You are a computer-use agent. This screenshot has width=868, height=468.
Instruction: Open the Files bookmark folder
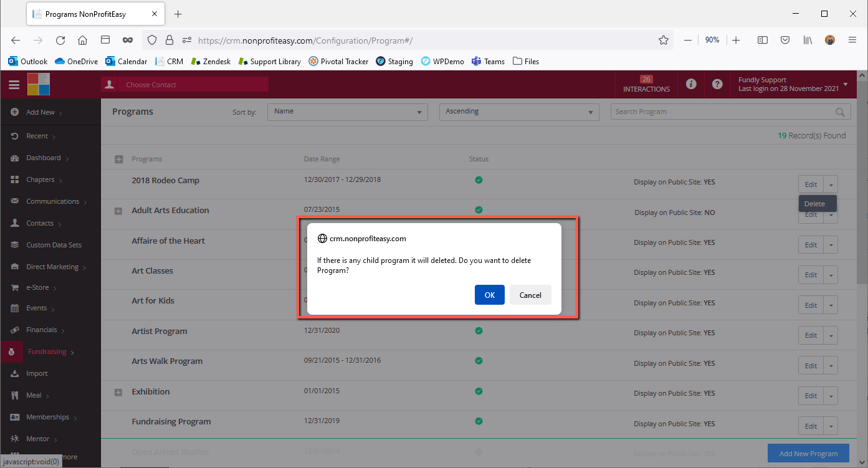point(525,61)
